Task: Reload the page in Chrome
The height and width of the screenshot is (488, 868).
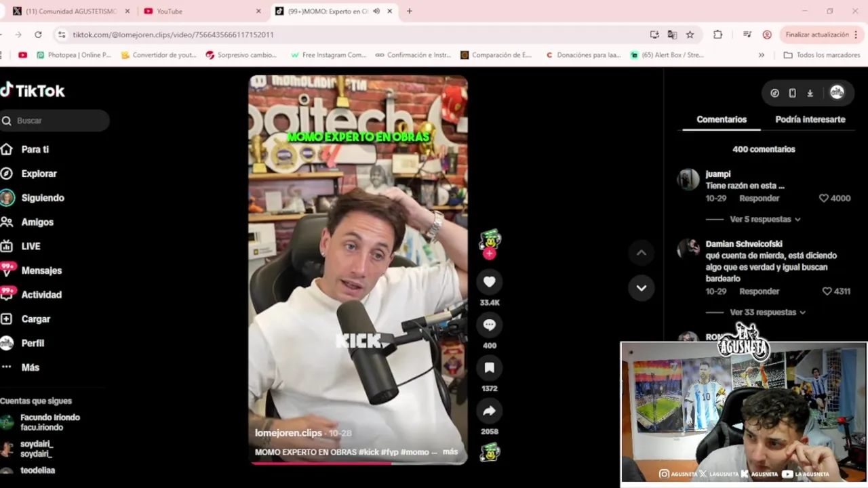Action: pyautogui.click(x=38, y=35)
